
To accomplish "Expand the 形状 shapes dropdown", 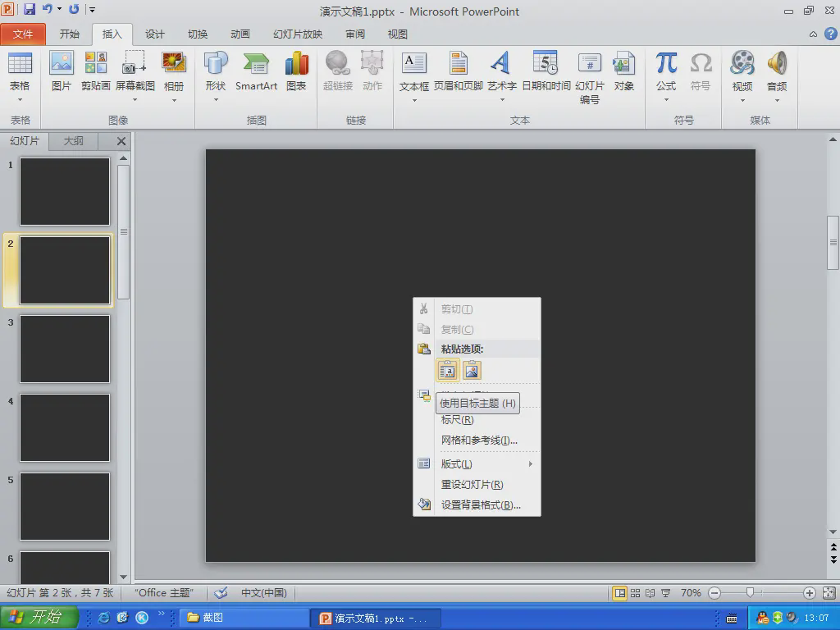I will (x=216, y=100).
